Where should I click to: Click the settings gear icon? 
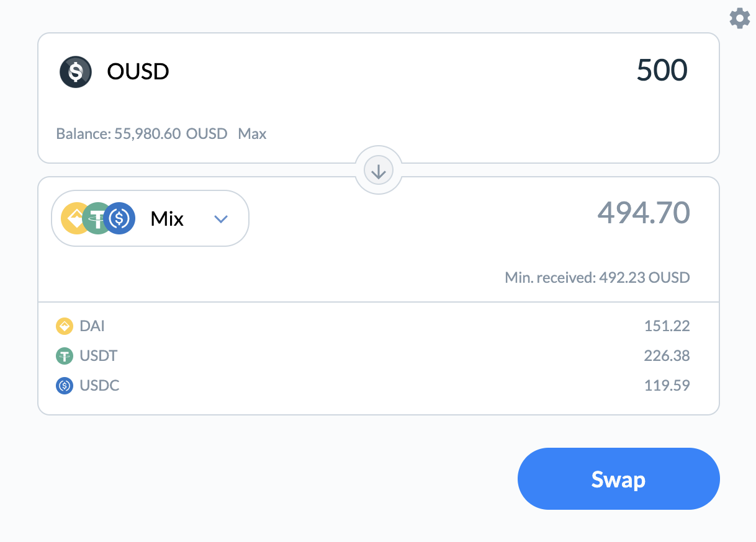click(739, 18)
